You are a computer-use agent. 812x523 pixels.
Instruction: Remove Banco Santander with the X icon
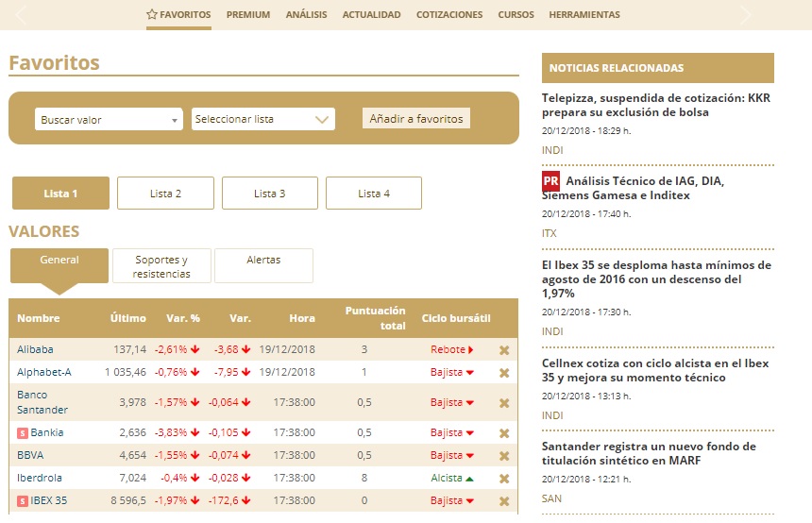(x=504, y=403)
